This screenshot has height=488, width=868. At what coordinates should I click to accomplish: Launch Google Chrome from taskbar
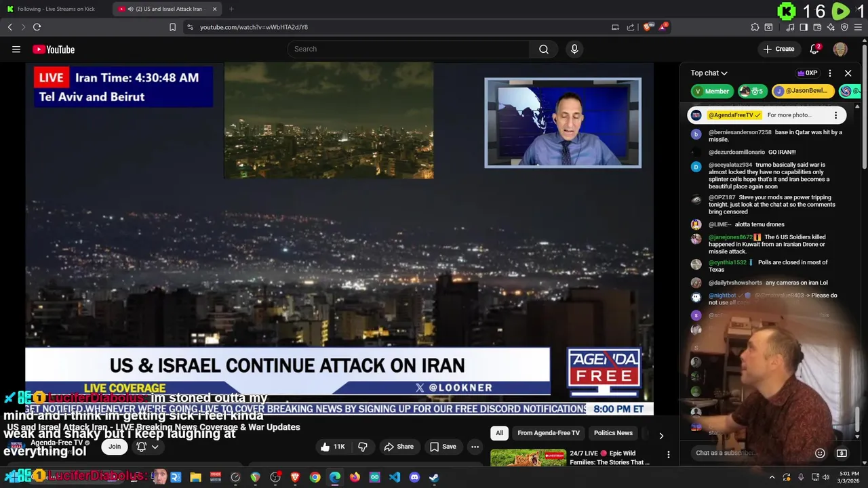315,477
